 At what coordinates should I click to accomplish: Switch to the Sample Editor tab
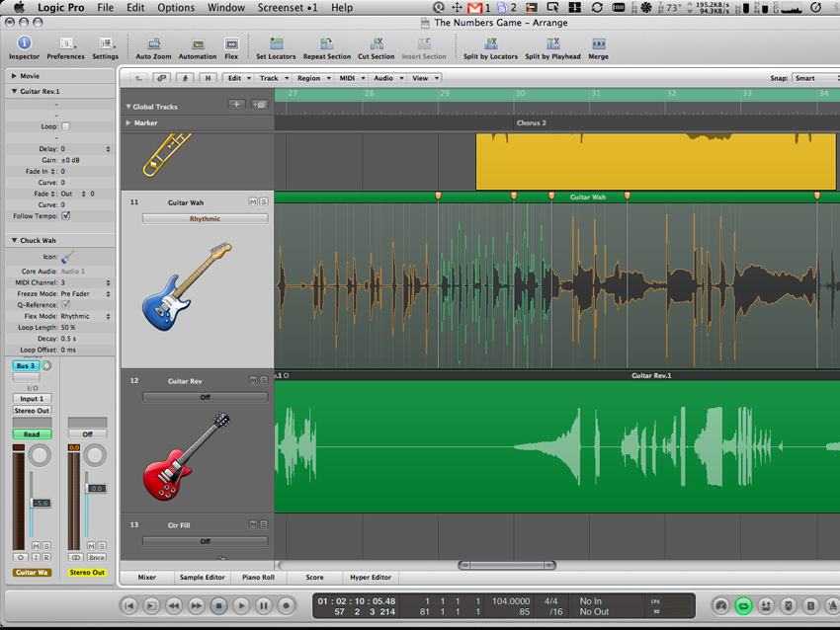[x=202, y=577]
